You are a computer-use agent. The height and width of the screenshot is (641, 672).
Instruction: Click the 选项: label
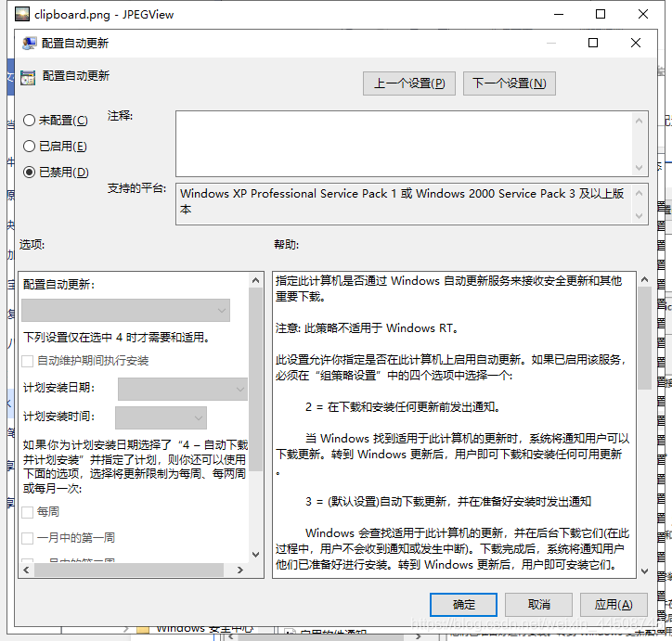point(32,245)
